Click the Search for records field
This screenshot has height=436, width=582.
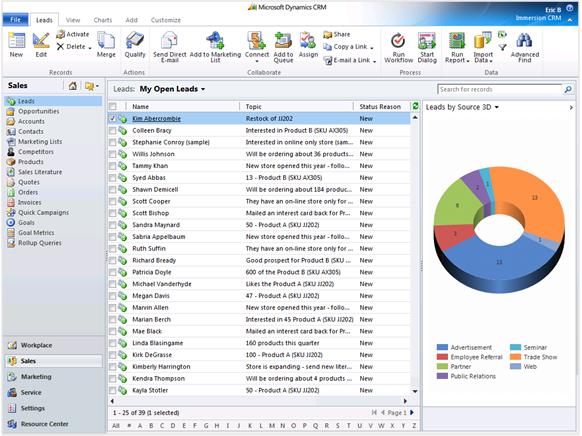500,89
